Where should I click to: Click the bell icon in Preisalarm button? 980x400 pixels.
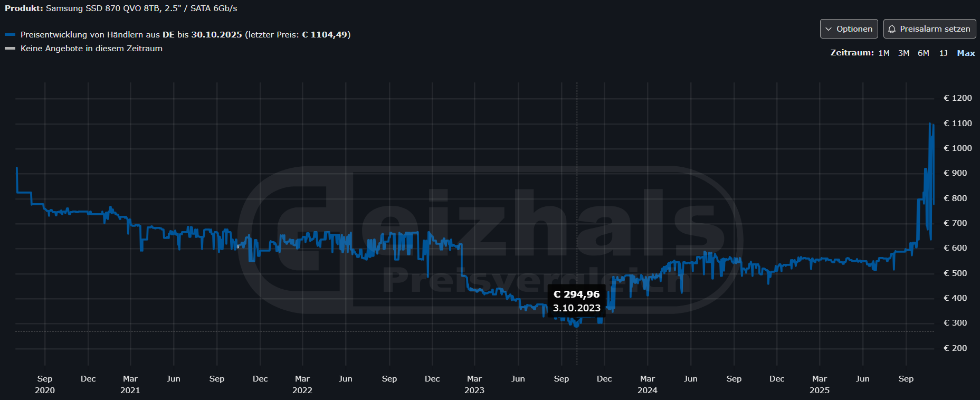pyautogui.click(x=892, y=29)
